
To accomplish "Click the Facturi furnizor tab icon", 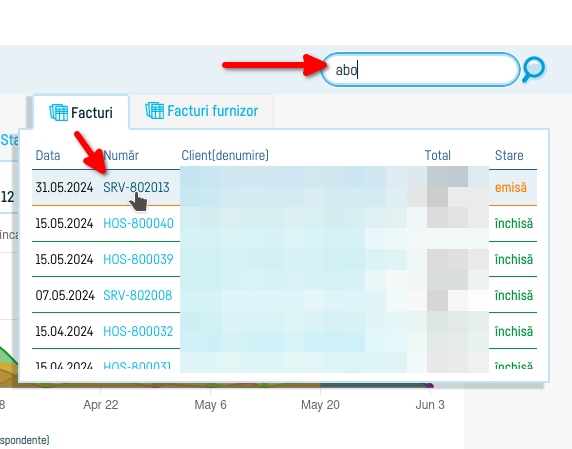I will tap(154, 111).
